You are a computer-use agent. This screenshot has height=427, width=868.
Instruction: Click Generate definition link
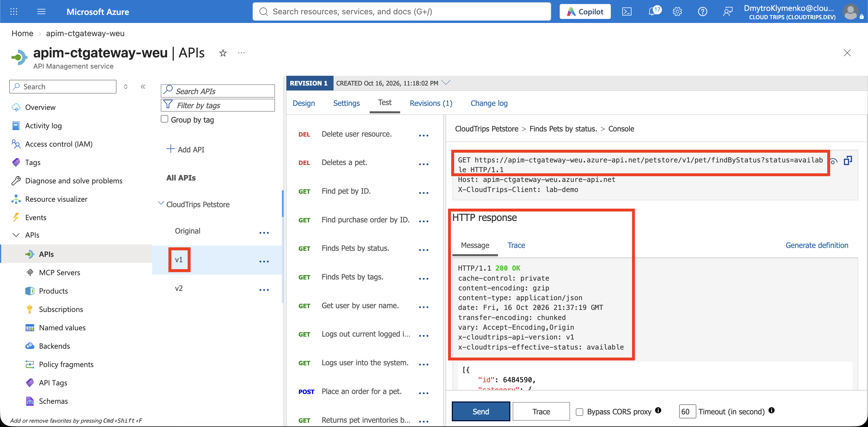pyautogui.click(x=817, y=245)
